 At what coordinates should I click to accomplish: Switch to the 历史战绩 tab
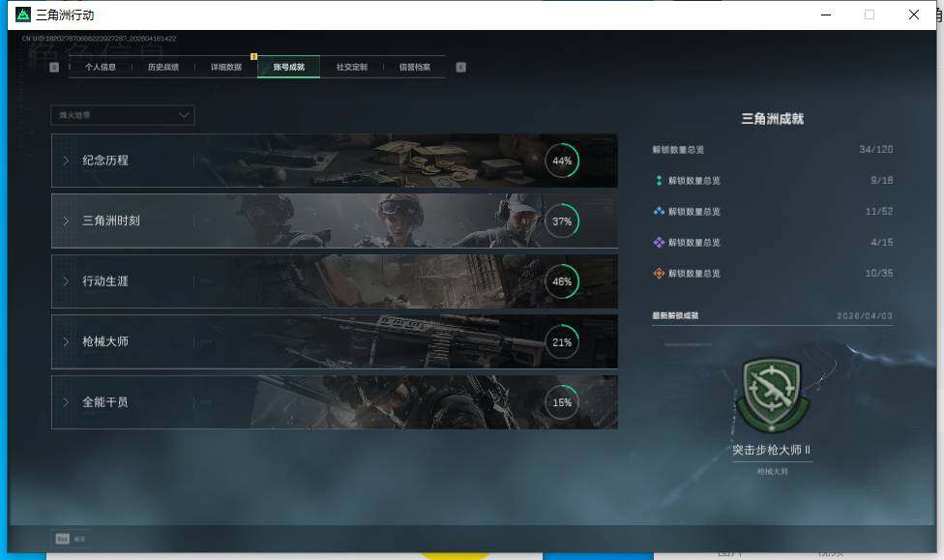[163, 67]
